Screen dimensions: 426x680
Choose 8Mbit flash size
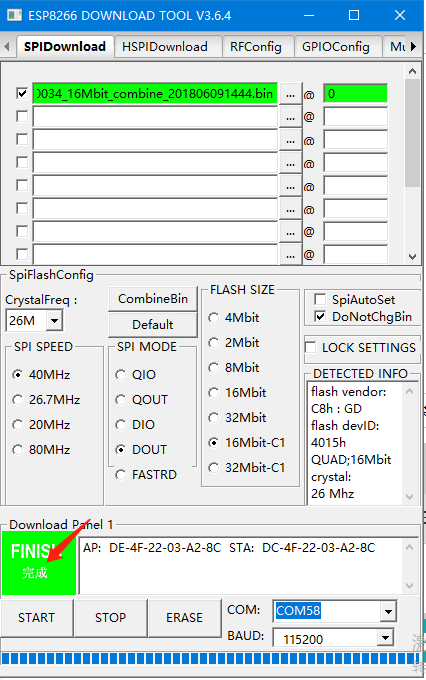pyautogui.click(x=234, y=368)
